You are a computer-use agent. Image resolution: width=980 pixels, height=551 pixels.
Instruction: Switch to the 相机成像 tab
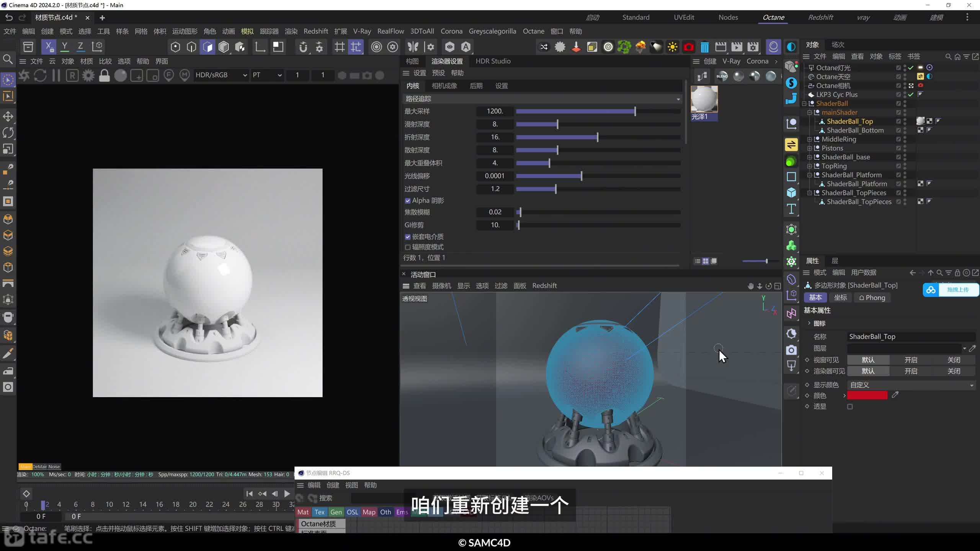(x=444, y=86)
